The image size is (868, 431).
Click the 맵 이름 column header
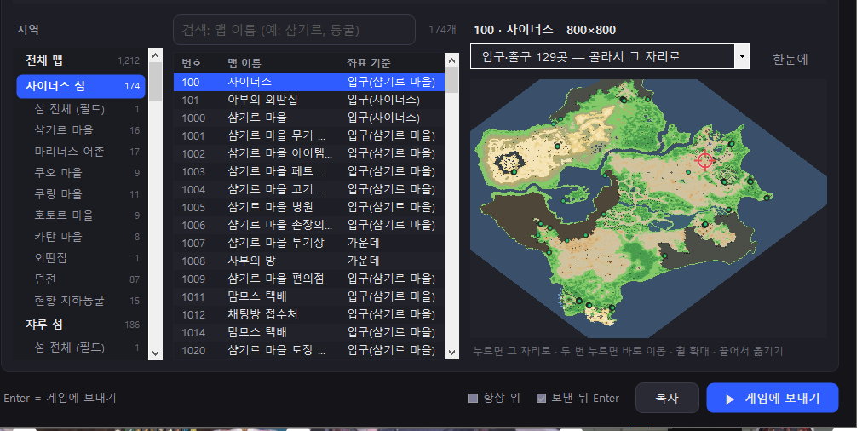pos(244,63)
